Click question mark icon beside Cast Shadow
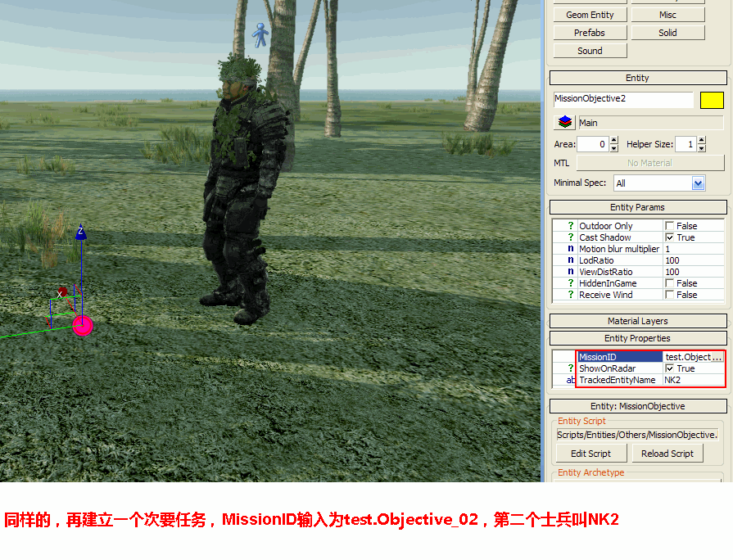 click(570, 237)
